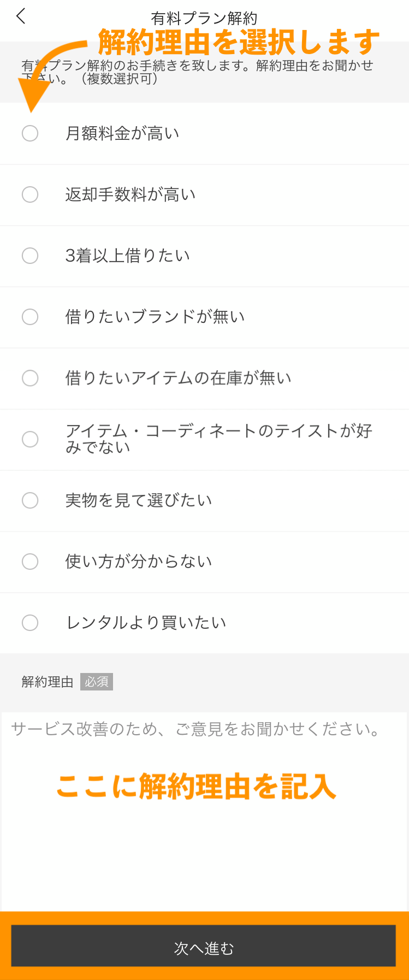Tap the 月額料金が高い label text
The image size is (409, 980).
click(122, 133)
